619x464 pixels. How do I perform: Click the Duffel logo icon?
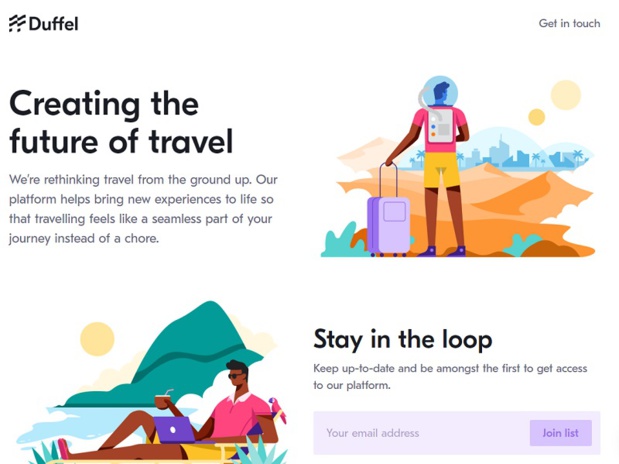17,23
